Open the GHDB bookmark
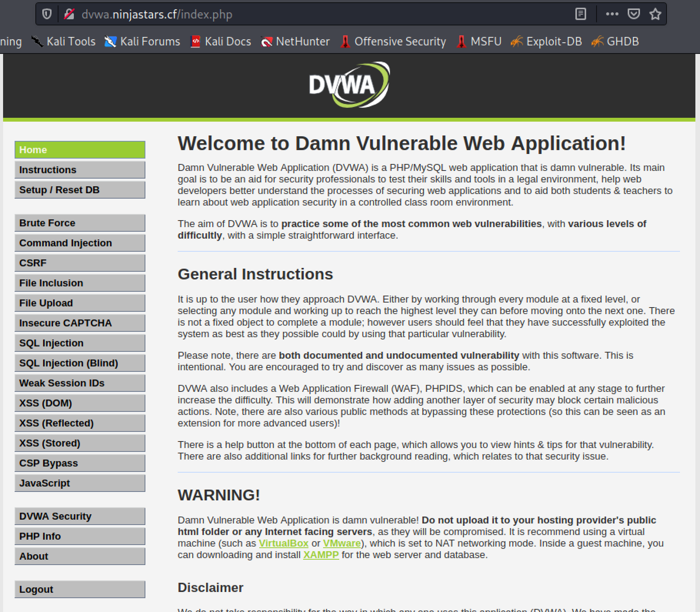700x612 pixels. point(615,41)
